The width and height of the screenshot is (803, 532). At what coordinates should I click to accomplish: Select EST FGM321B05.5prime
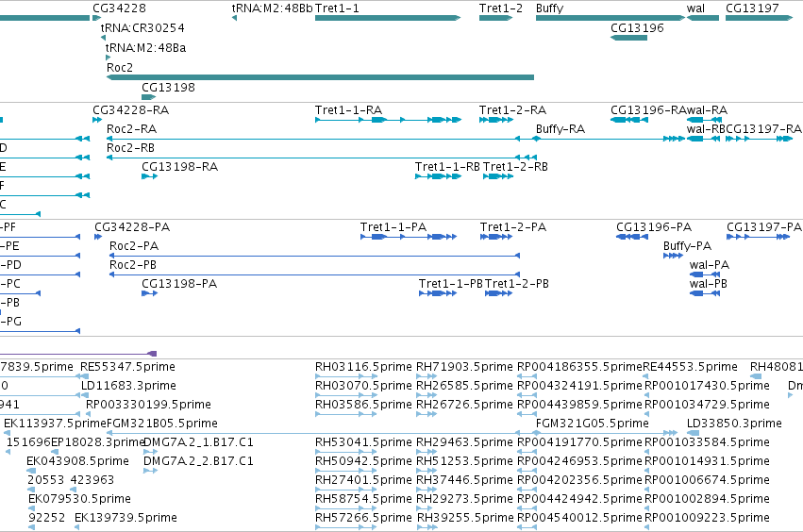162,424
